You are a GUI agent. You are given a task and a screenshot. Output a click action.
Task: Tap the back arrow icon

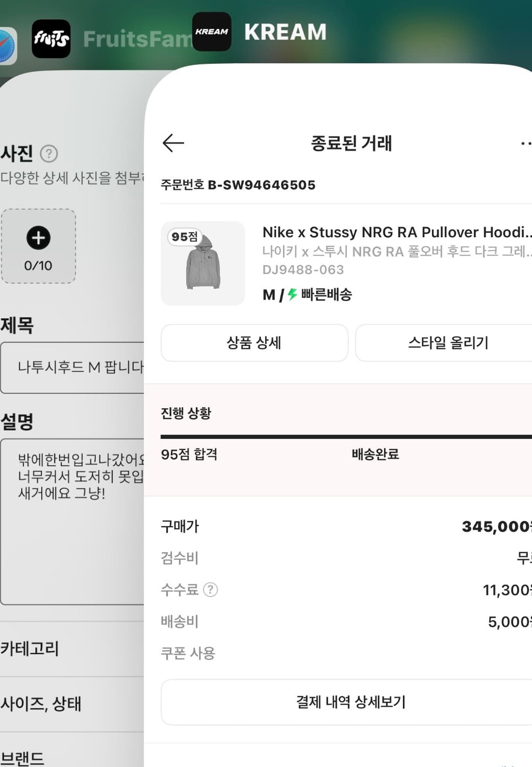tap(173, 143)
